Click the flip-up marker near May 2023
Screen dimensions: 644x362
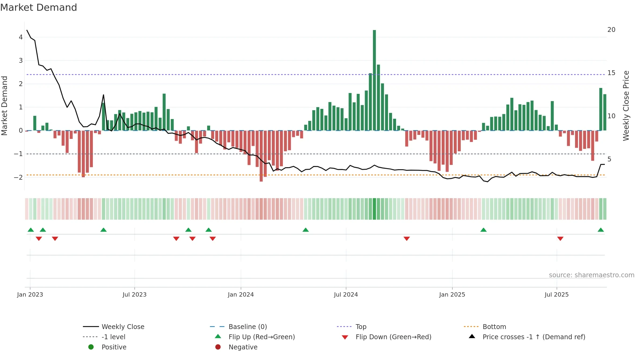pyautogui.click(x=104, y=230)
